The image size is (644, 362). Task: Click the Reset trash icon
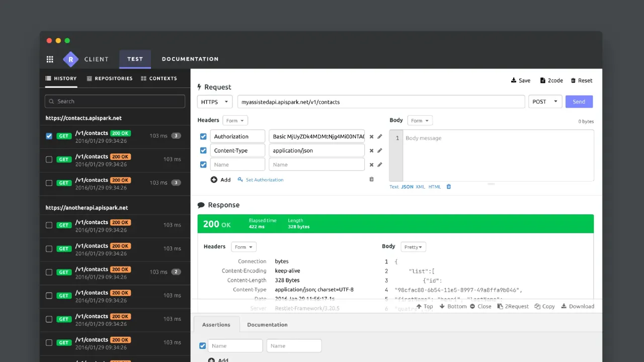point(574,80)
